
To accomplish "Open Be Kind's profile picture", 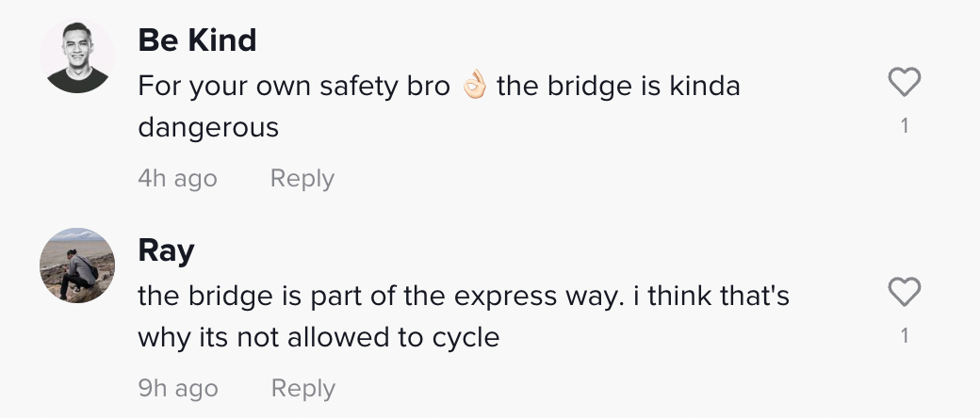I will point(77,56).
